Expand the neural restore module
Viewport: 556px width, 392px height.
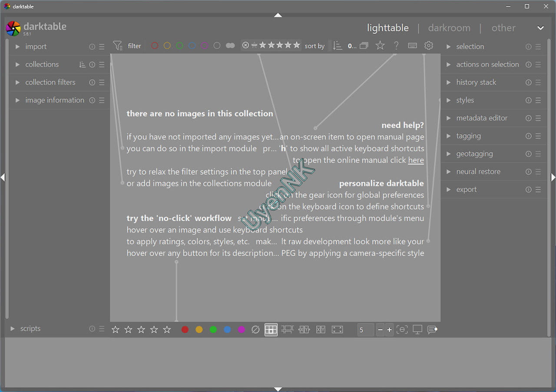pos(449,172)
